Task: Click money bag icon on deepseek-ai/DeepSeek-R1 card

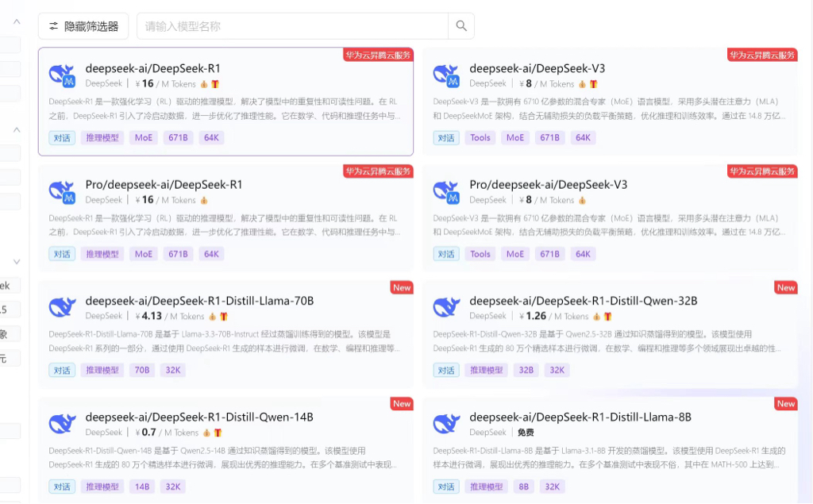Action: click(204, 84)
